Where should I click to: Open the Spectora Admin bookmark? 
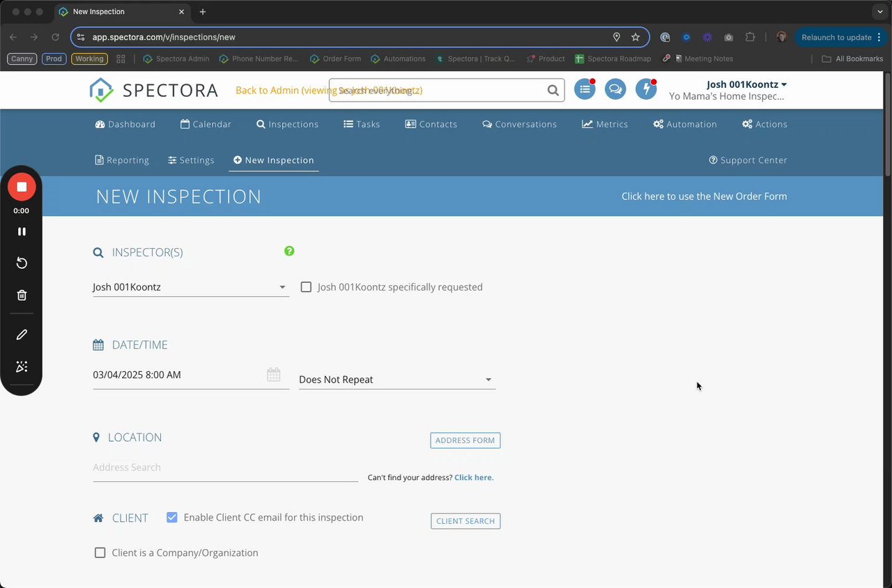(x=176, y=59)
